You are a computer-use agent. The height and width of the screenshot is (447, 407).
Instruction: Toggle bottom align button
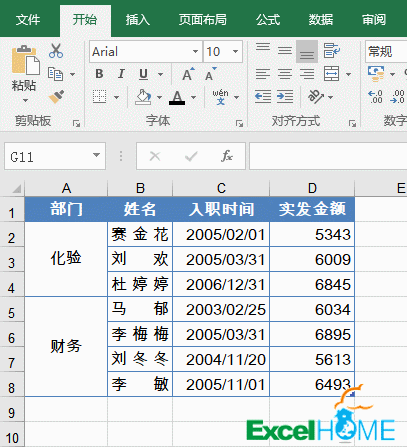click(307, 51)
